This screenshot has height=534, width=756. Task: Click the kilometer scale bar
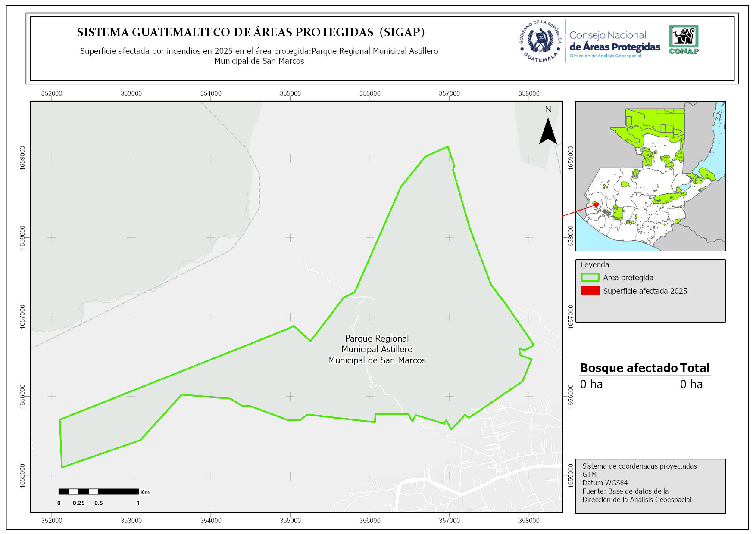(99, 491)
